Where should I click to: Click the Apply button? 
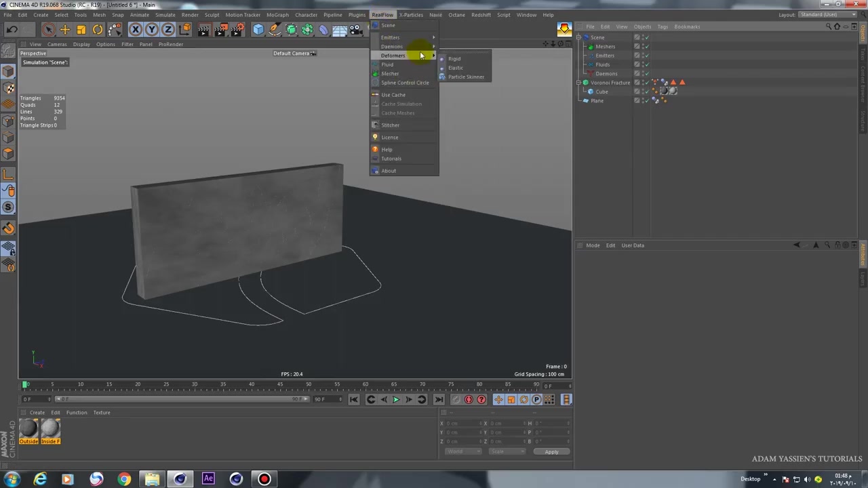click(x=551, y=451)
